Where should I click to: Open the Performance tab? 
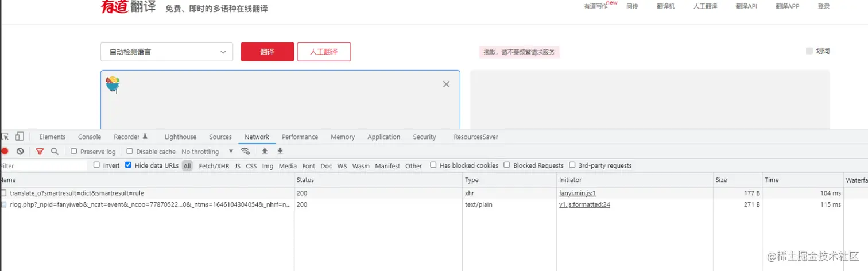[x=300, y=137]
